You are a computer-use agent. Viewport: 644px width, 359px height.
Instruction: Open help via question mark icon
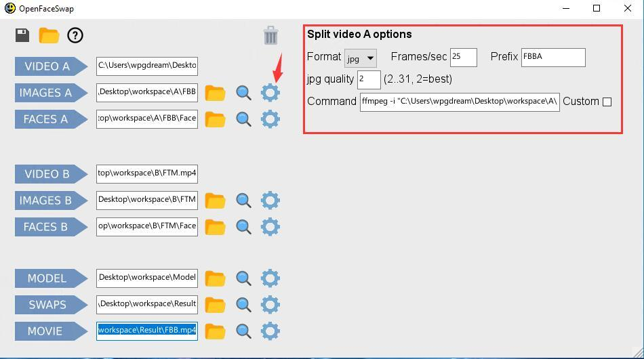point(75,35)
